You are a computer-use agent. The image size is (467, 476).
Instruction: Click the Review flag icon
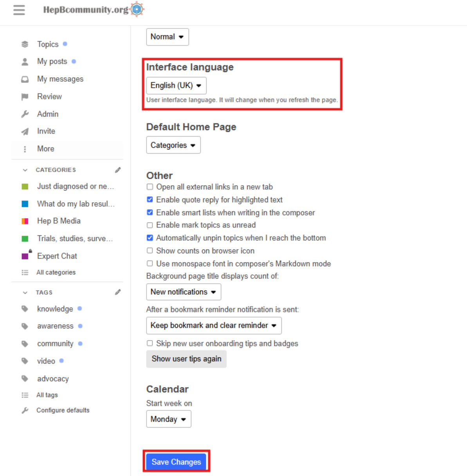pos(25,97)
